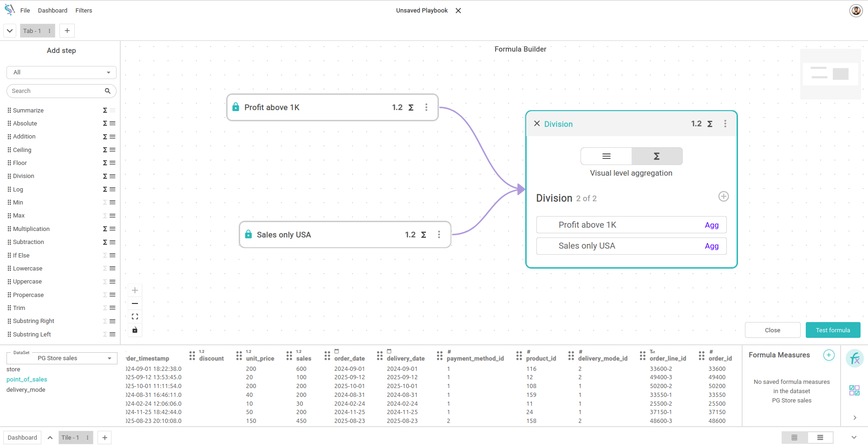Open the Filters menu
868x448 pixels.
(84, 11)
